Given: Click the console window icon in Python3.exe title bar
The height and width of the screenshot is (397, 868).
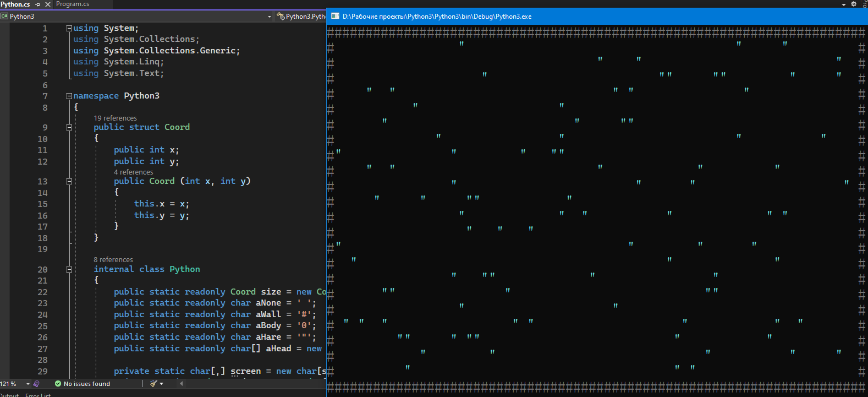Looking at the screenshot, I should coord(335,17).
